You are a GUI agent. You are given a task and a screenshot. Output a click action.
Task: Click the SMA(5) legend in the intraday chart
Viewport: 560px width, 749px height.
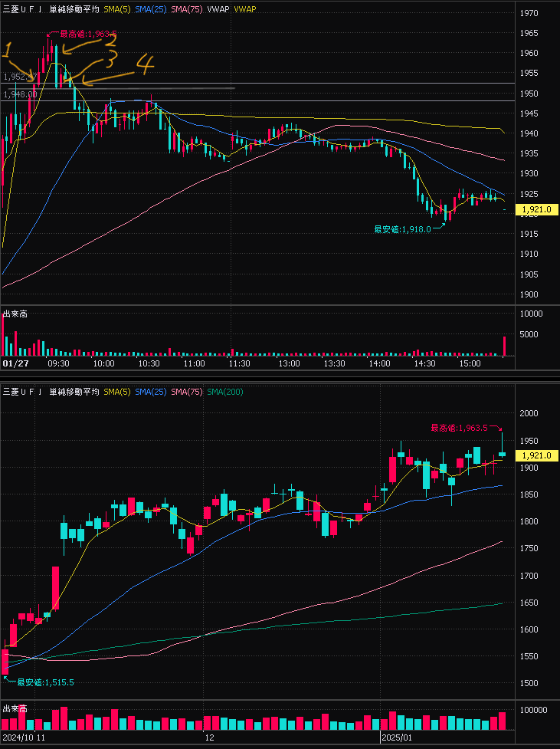pyautogui.click(x=117, y=9)
